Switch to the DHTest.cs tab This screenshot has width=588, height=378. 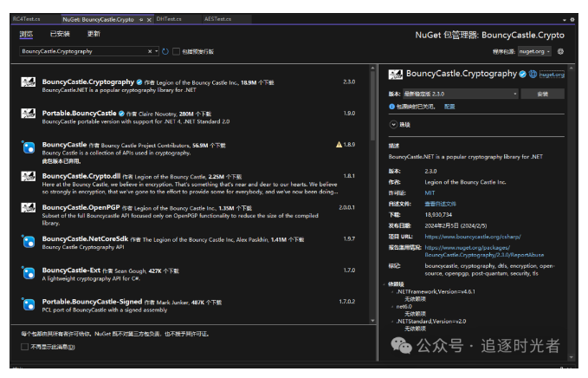pyautogui.click(x=169, y=19)
